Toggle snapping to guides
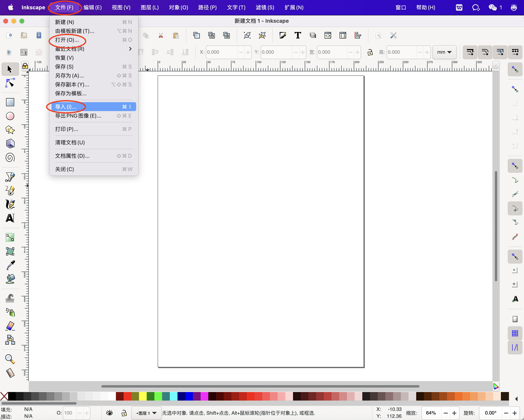 515,347
